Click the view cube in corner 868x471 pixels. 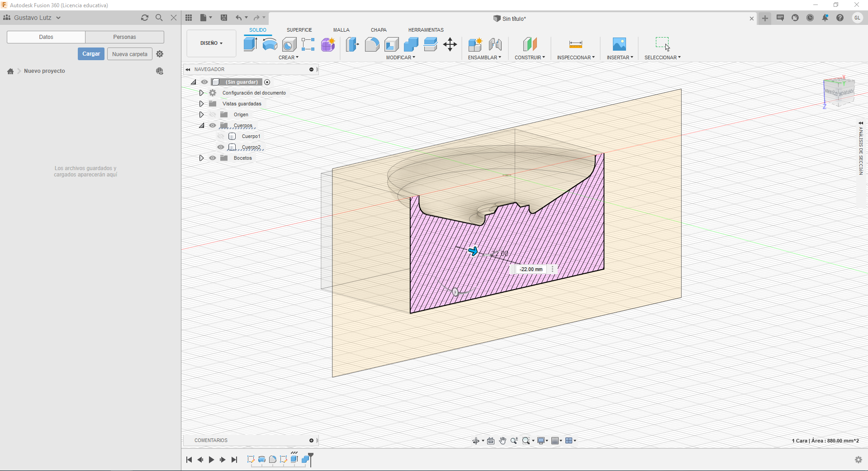[x=839, y=92]
